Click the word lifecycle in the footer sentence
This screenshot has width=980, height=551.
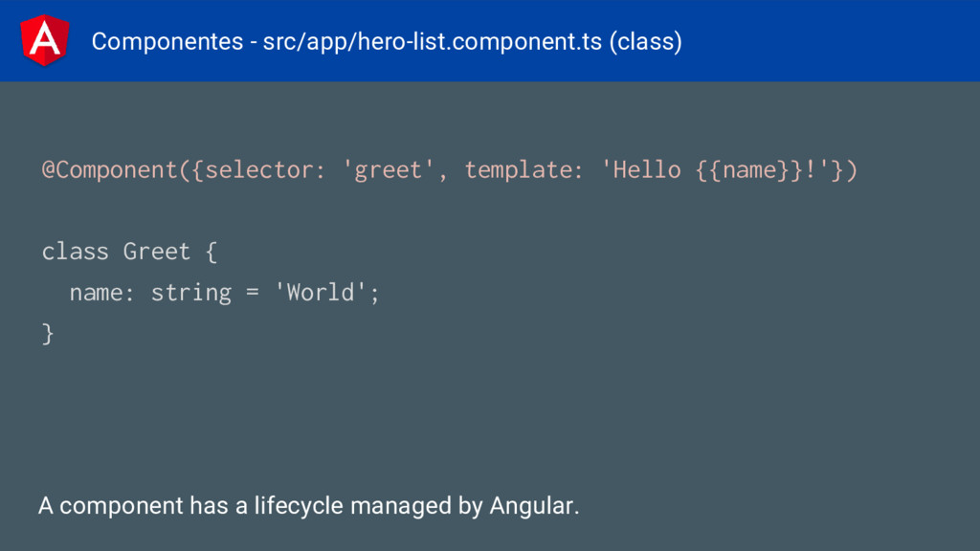(299, 506)
